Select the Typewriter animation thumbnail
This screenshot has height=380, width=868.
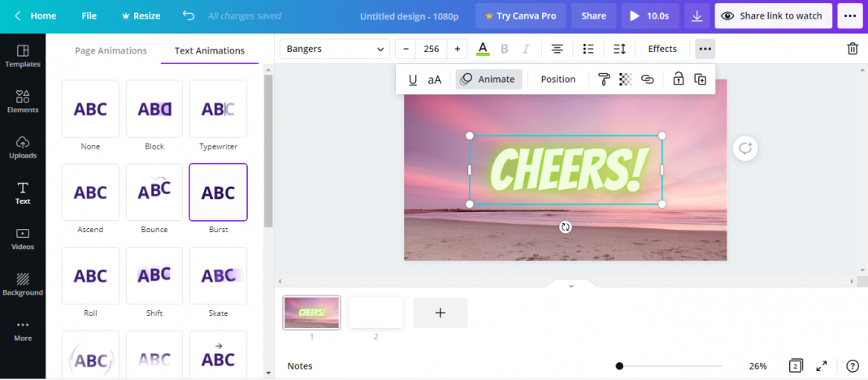tap(218, 109)
